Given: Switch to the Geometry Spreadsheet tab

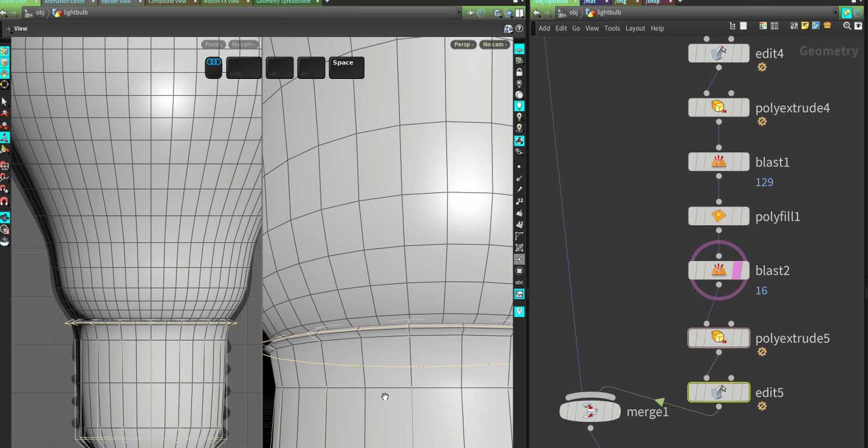Looking at the screenshot, I should tap(282, 2).
